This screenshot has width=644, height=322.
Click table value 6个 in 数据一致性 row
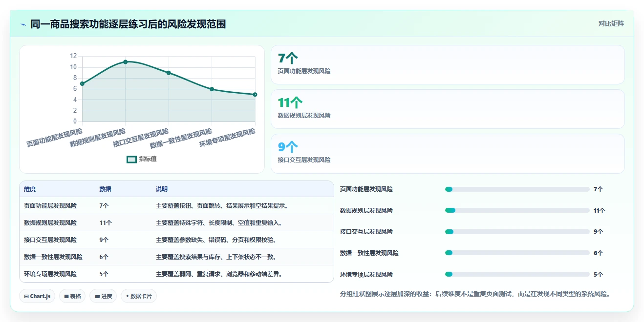click(104, 257)
